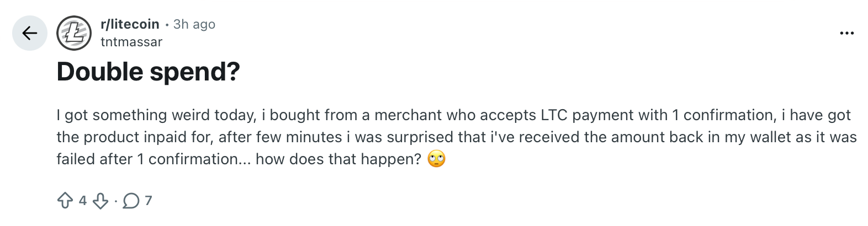Click the vote count showing 4
This screenshot has width=868, height=226.
point(83,201)
